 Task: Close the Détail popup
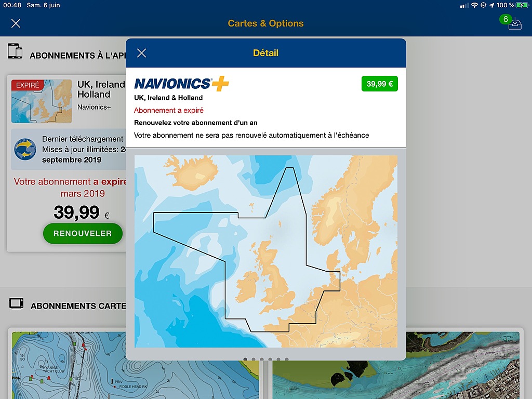tap(141, 53)
